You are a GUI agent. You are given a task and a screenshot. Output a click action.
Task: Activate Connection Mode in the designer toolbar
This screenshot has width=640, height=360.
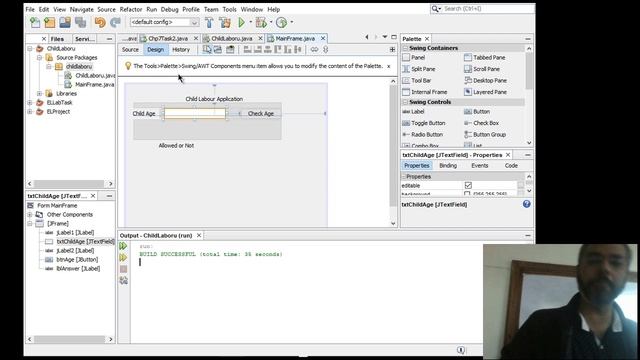(218, 49)
